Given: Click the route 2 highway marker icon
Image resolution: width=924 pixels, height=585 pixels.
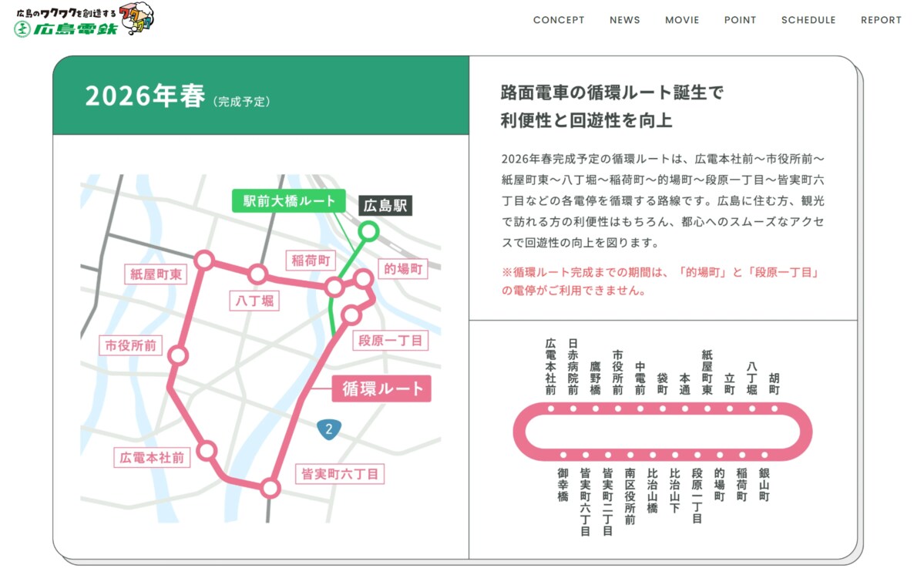Looking at the screenshot, I should [x=329, y=429].
